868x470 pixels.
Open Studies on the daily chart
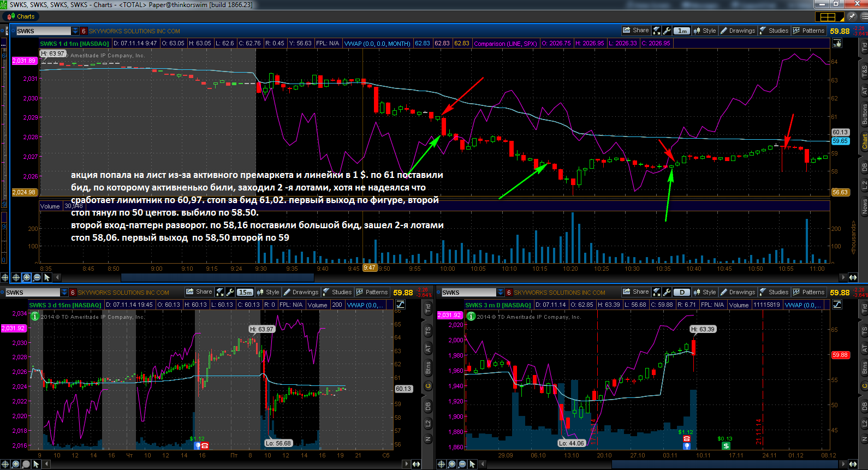774,292
